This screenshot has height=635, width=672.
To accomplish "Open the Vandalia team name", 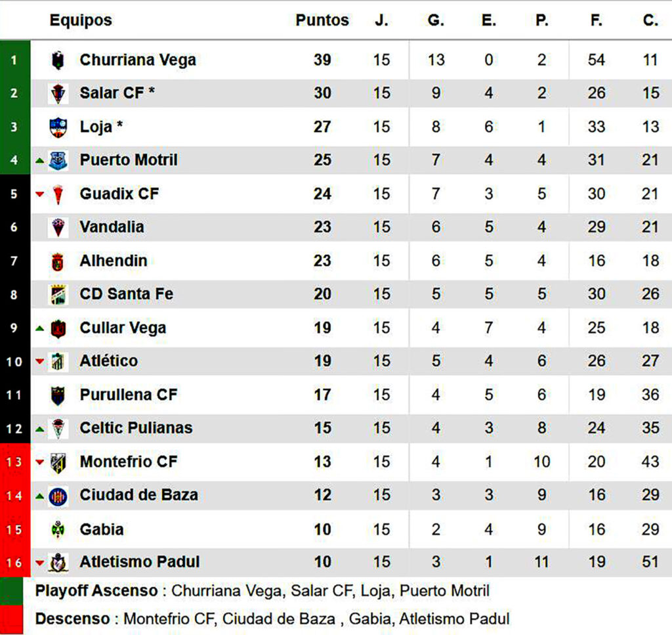I will (112, 227).
